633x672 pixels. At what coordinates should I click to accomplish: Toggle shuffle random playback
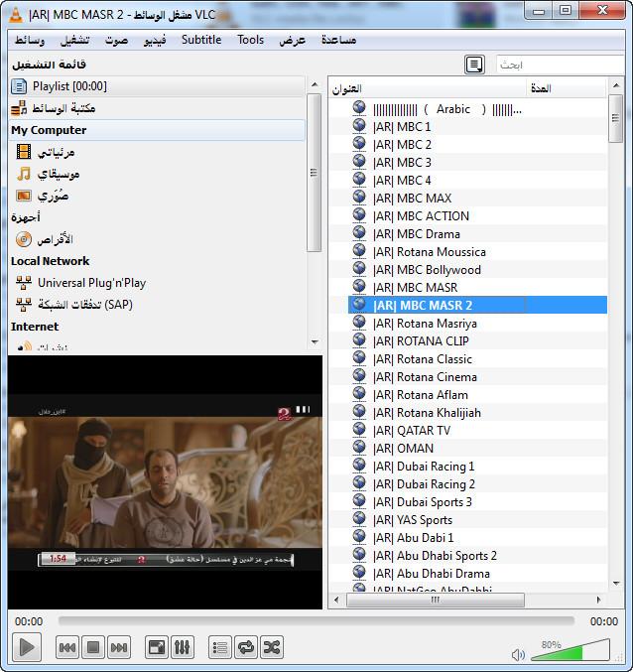[272, 647]
